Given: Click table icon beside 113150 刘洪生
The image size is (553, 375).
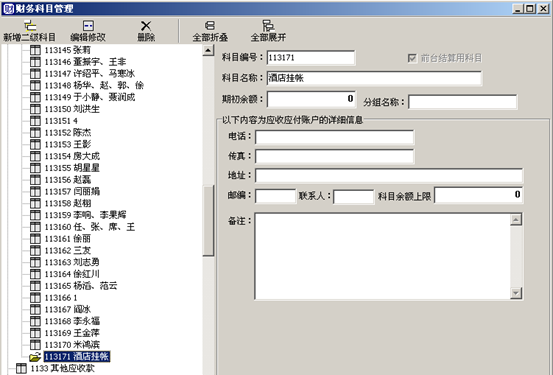Looking at the screenshot, I should [35, 109].
